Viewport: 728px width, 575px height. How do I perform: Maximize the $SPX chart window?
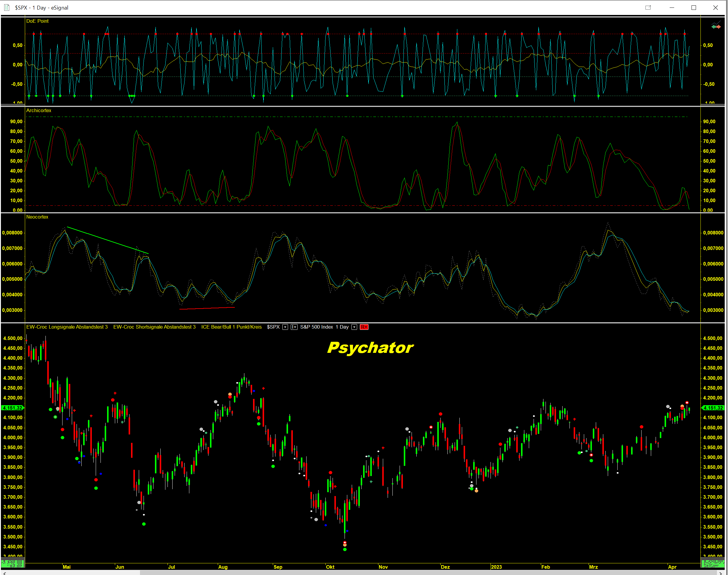[694, 7]
